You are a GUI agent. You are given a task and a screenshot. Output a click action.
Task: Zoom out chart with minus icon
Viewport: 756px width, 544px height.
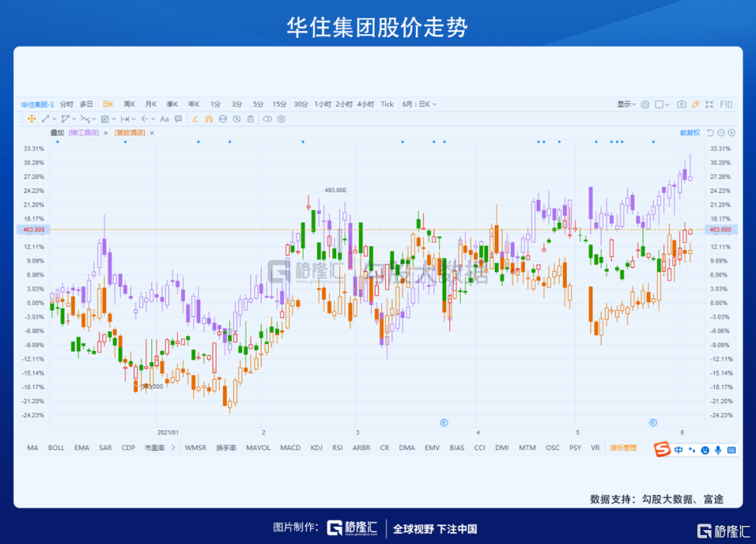(x=721, y=132)
